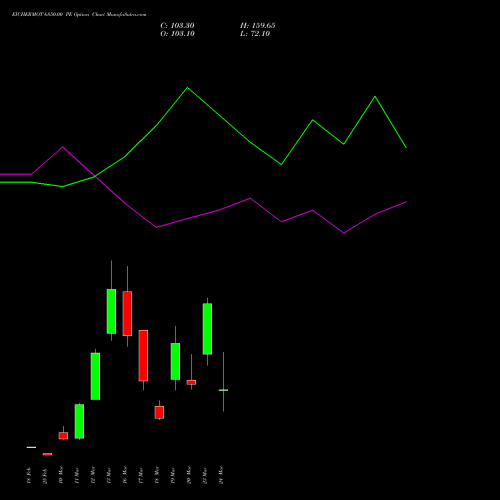Click the '23 Mar' date axis label
The width and height of the screenshot is (500, 500).
tap(205, 475)
